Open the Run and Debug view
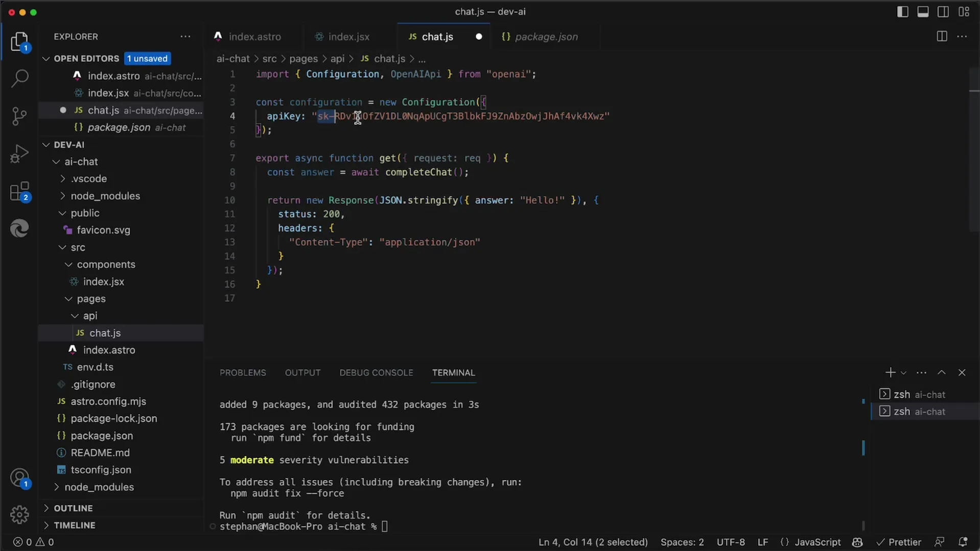 click(19, 153)
